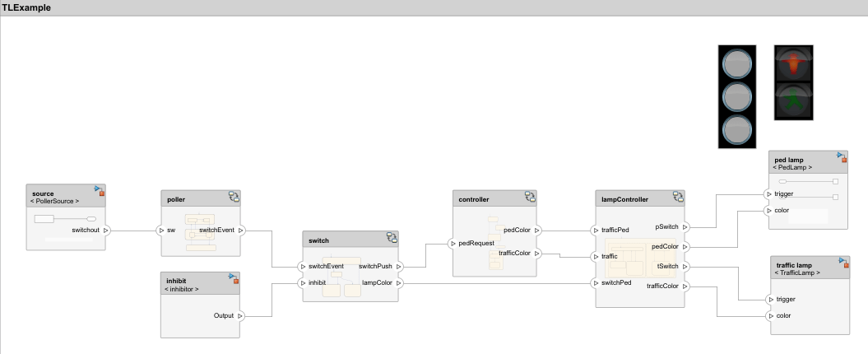The width and height of the screenshot is (868, 354).
Task: Click the green pedestrian walk figure
Action: tap(794, 100)
